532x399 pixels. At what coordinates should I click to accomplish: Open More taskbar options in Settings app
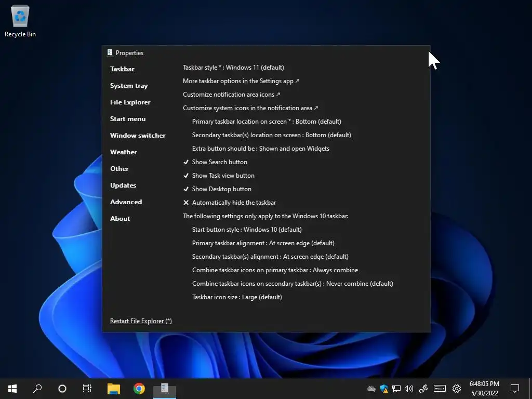click(x=241, y=81)
